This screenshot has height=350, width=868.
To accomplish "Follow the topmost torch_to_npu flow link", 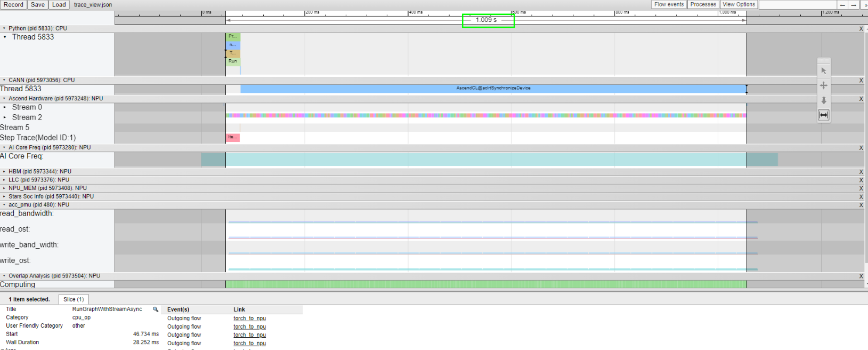I will pos(249,319).
